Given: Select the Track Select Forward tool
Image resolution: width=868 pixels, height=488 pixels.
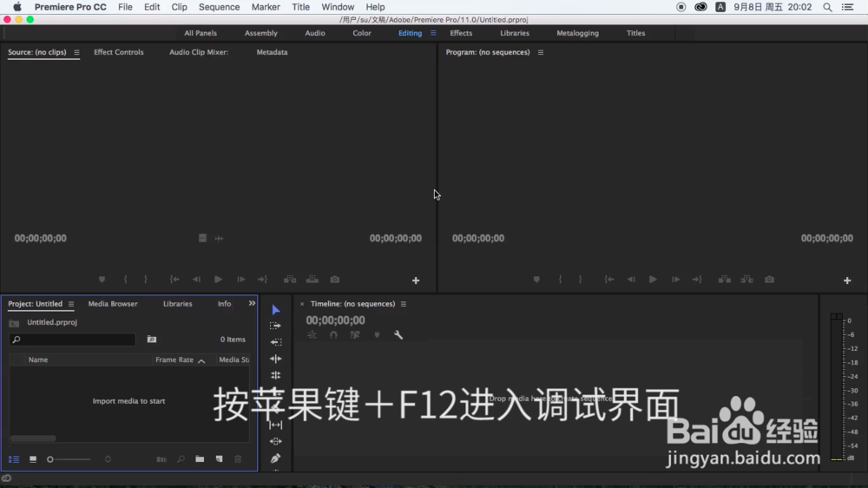Looking at the screenshot, I should click(x=276, y=326).
